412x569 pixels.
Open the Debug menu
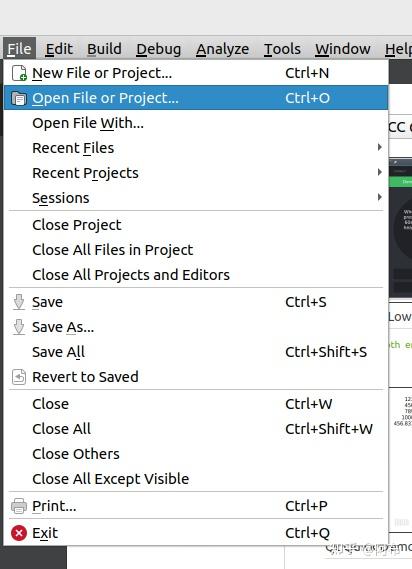pos(158,49)
